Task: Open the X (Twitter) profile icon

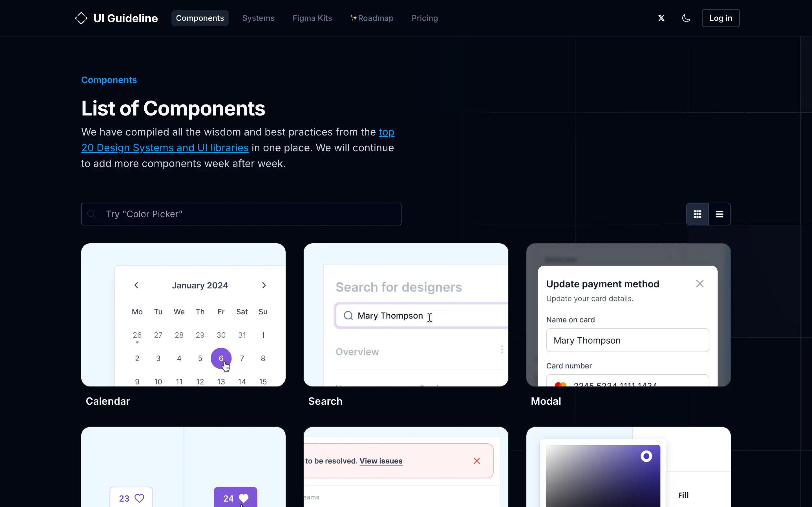Action: (661, 18)
